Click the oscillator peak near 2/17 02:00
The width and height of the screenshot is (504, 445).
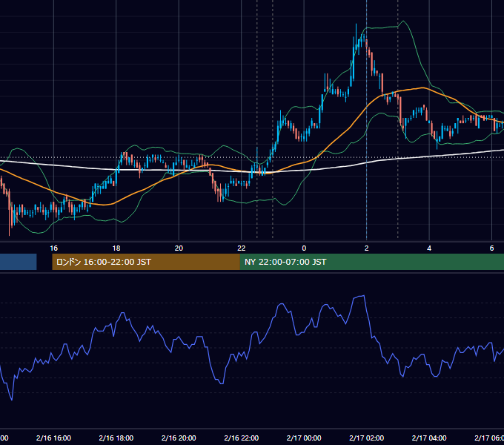[363, 296]
